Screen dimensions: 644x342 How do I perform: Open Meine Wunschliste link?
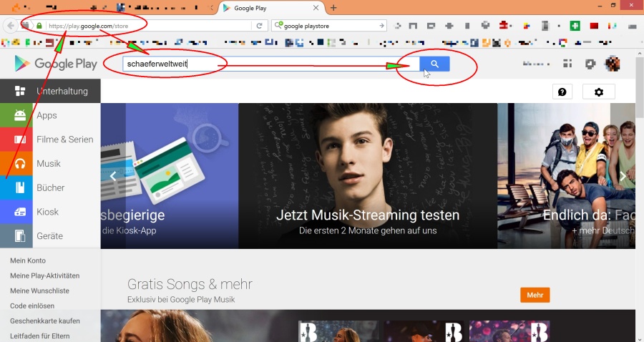39,290
